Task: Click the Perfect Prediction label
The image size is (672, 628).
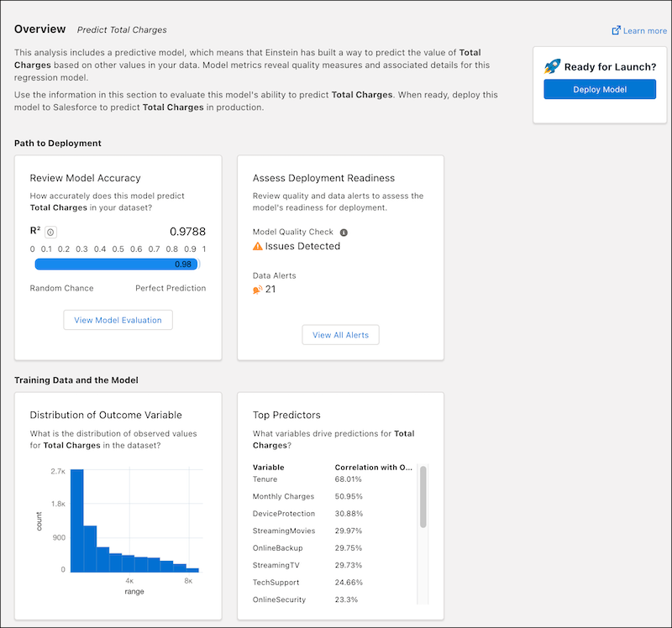Action: click(171, 288)
